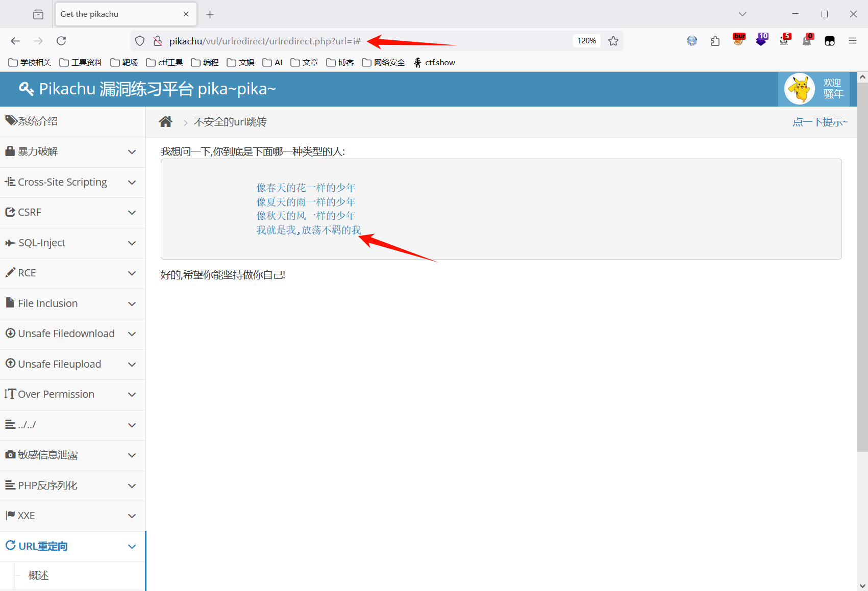
Task: Open the extensions puzzle icon
Action: (715, 41)
